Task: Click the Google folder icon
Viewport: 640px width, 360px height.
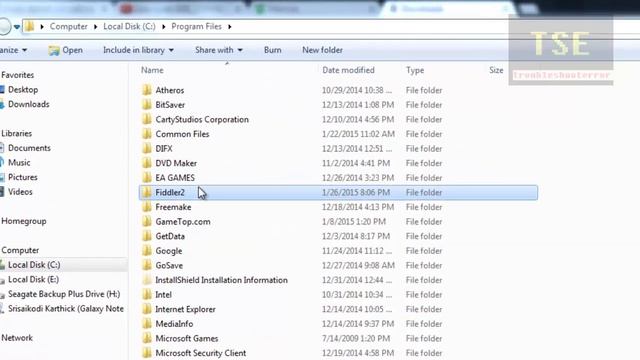Action: pos(147,251)
